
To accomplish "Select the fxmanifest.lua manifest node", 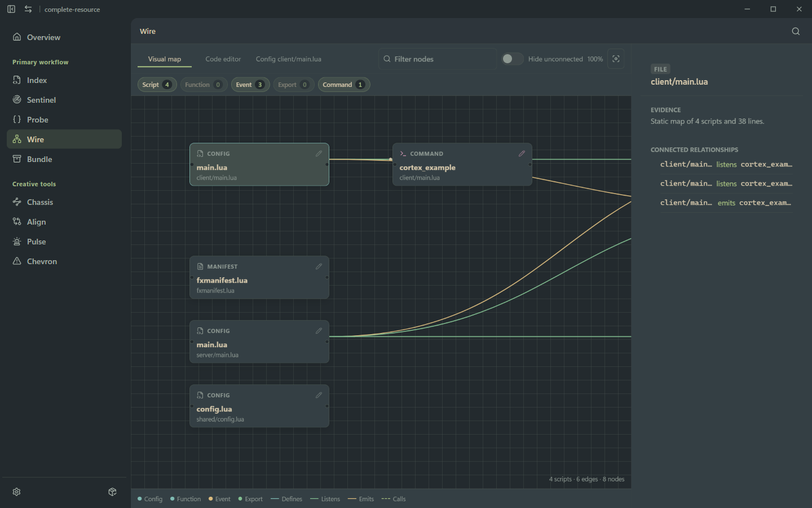I will [259, 278].
